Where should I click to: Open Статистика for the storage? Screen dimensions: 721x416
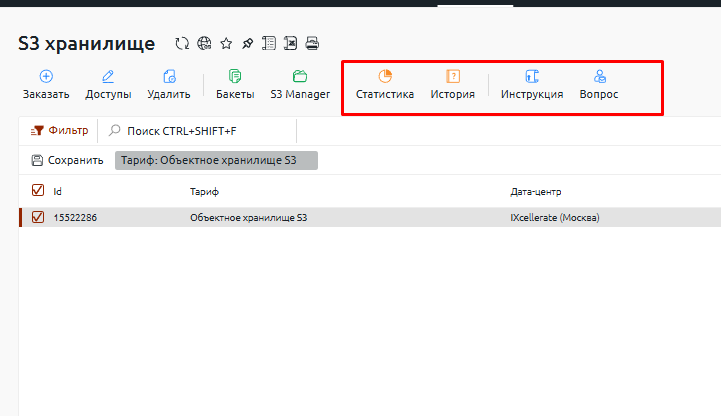(x=385, y=85)
